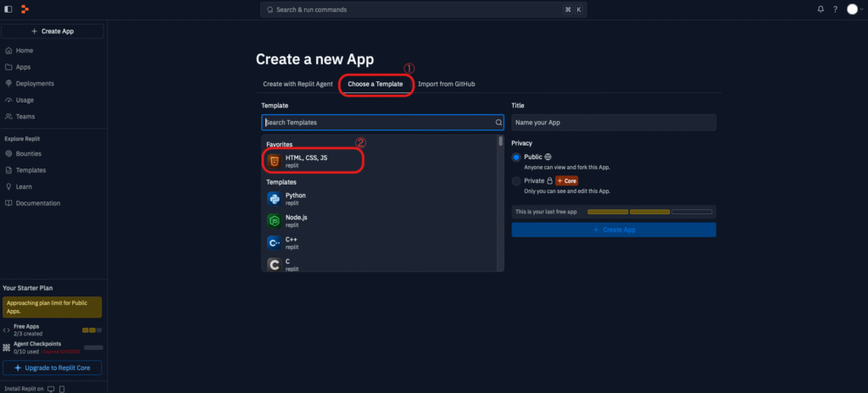This screenshot has height=393, width=868.
Task: Click the Learn lightbulb icon
Action: [x=8, y=186]
